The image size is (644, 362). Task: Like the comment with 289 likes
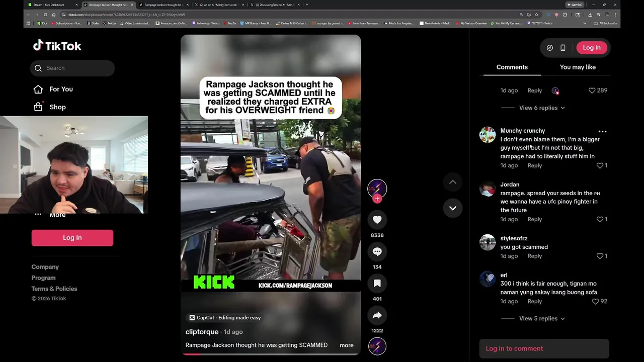[x=592, y=90]
